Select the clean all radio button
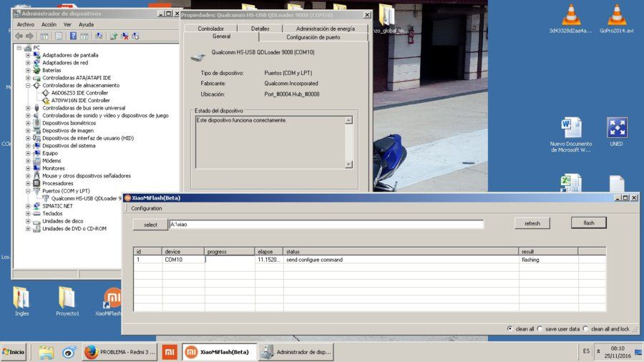 [509, 329]
